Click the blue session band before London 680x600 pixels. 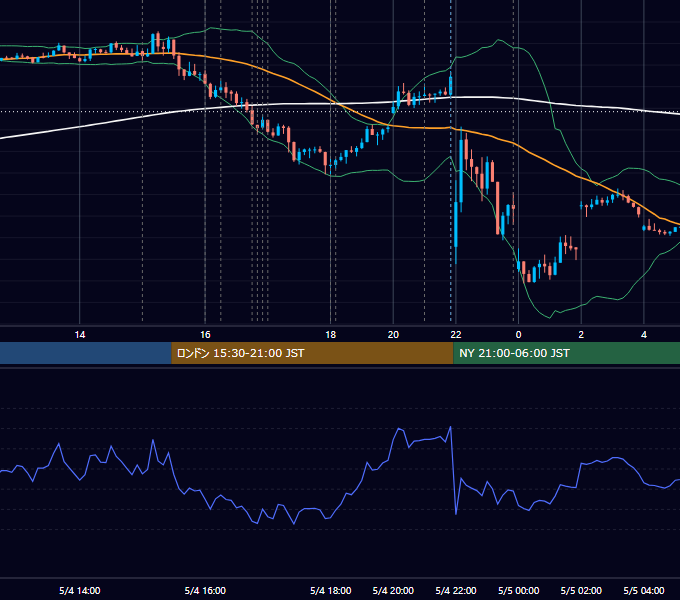point(86,353)
